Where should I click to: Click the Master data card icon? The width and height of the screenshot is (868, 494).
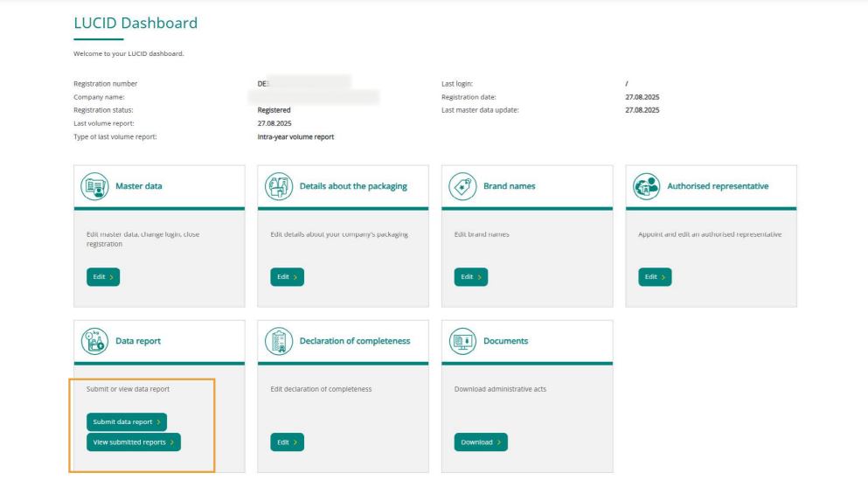coord(94,186)
